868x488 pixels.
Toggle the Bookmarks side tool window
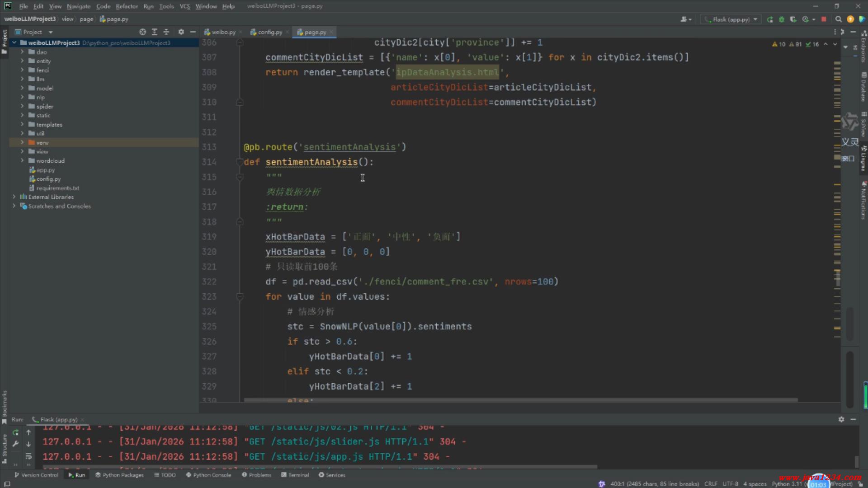[x=5, y=407]
